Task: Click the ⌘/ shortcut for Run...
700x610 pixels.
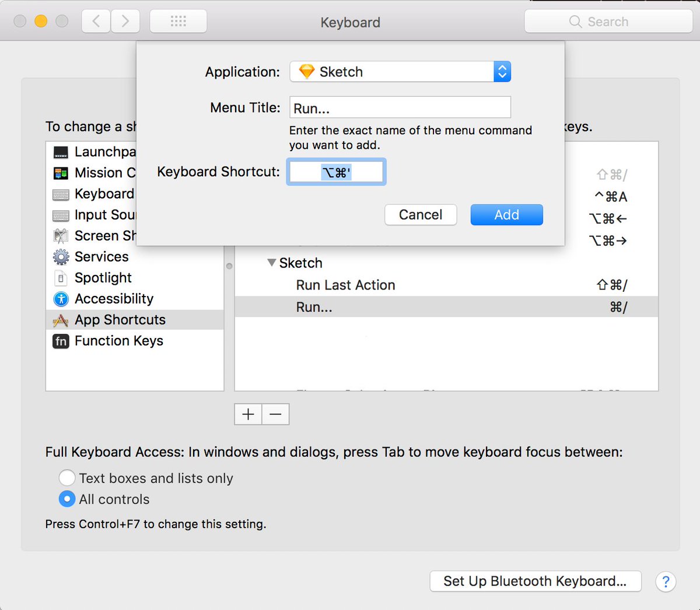Action: point(618,307)
